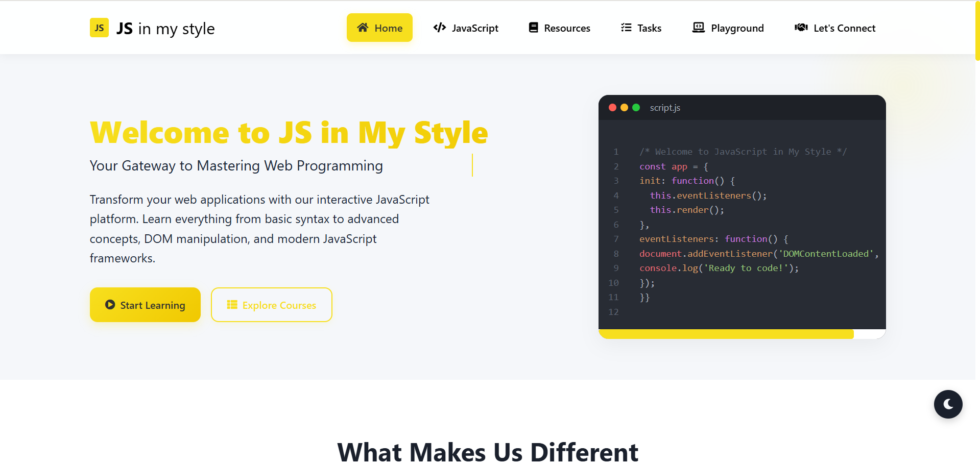
Task: Click the script.js file name label
Action: (x=665, y=108)
